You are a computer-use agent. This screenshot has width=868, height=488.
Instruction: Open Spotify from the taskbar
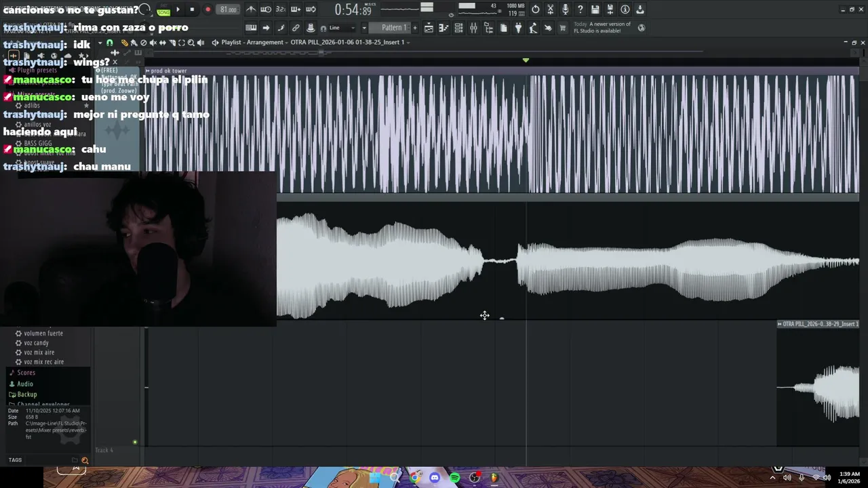coord(454,478)
